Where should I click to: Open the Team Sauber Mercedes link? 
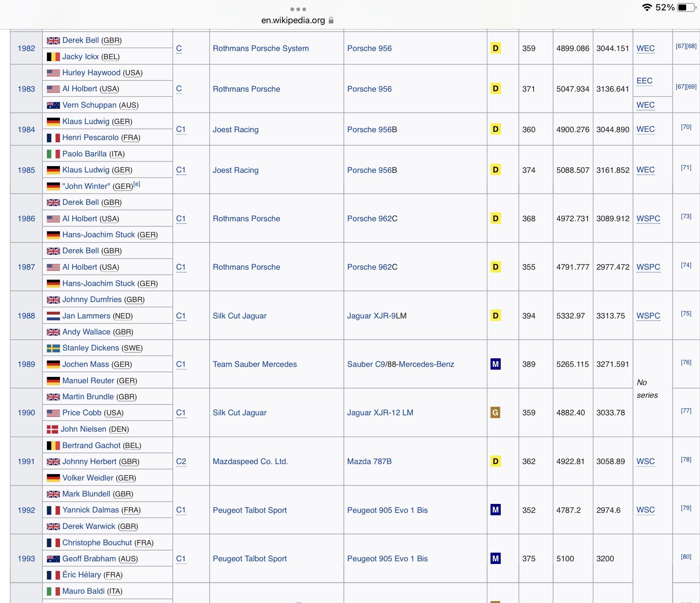pyautogui.click(x=255, y=364)
